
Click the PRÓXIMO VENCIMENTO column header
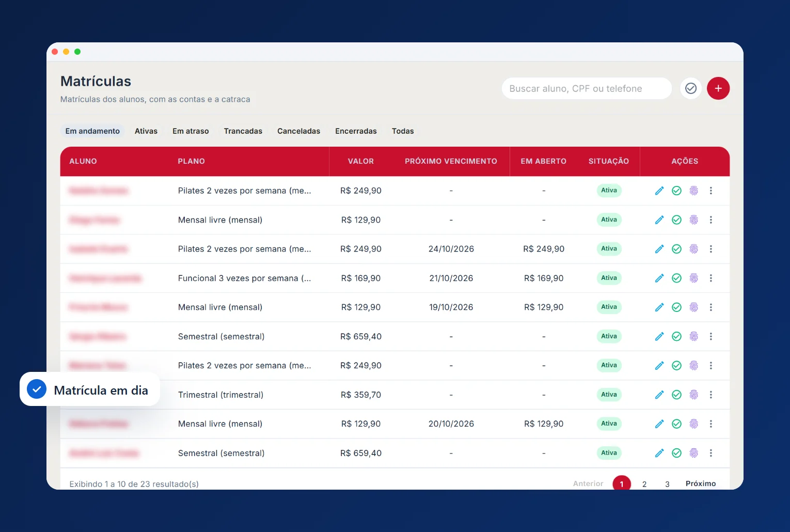tap(451, 161)
